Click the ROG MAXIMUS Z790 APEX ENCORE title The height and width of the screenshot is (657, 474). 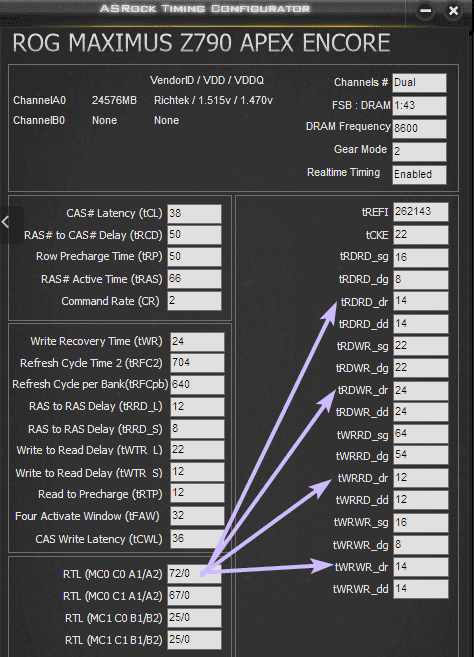(x=201, y=43)
